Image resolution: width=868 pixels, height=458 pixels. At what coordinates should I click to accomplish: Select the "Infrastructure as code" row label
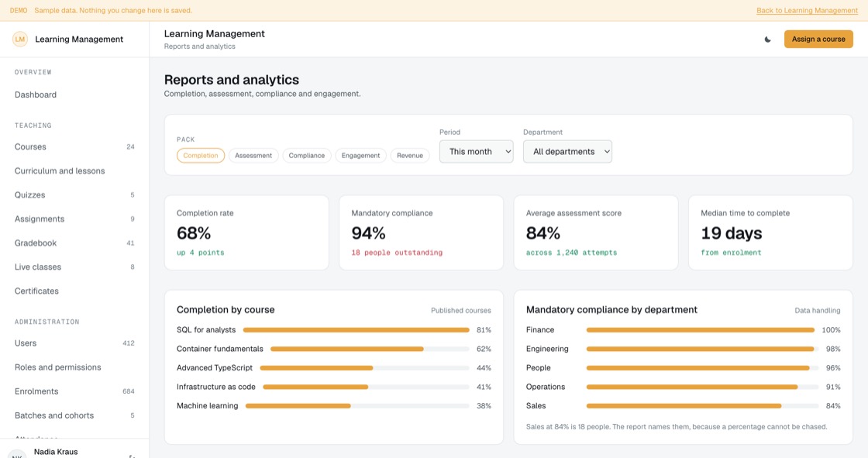point(216,387)
